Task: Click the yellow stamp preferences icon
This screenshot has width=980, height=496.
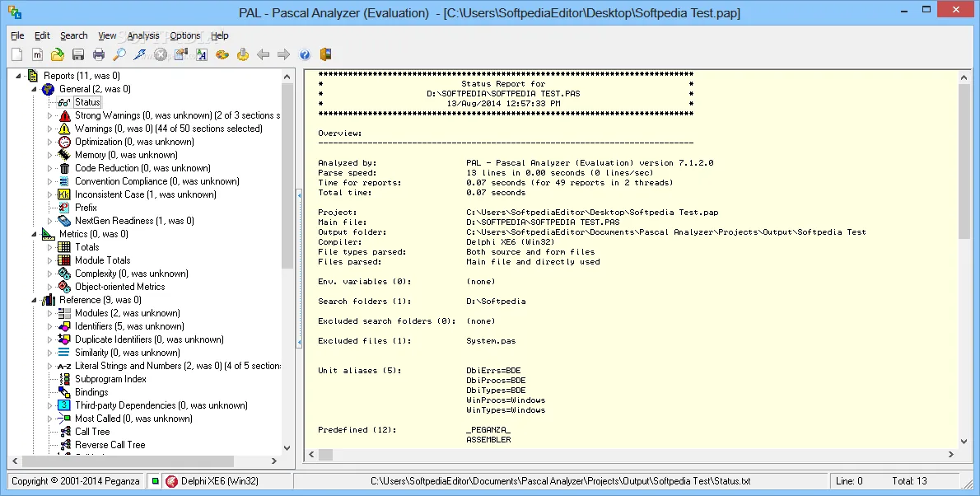Action: 242,55
